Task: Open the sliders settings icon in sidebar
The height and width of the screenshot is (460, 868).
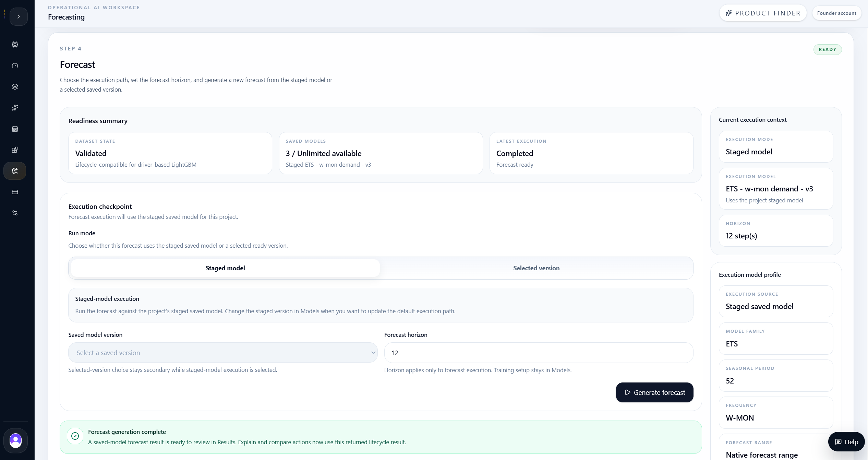Action: click(x=15, y=213)
